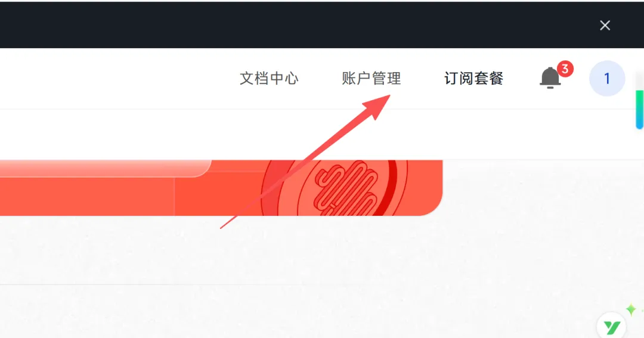The height and width of the screenshot is (338, 644).
Task: Launch the green Y assistant floating icon
Action: click(612, 327)
